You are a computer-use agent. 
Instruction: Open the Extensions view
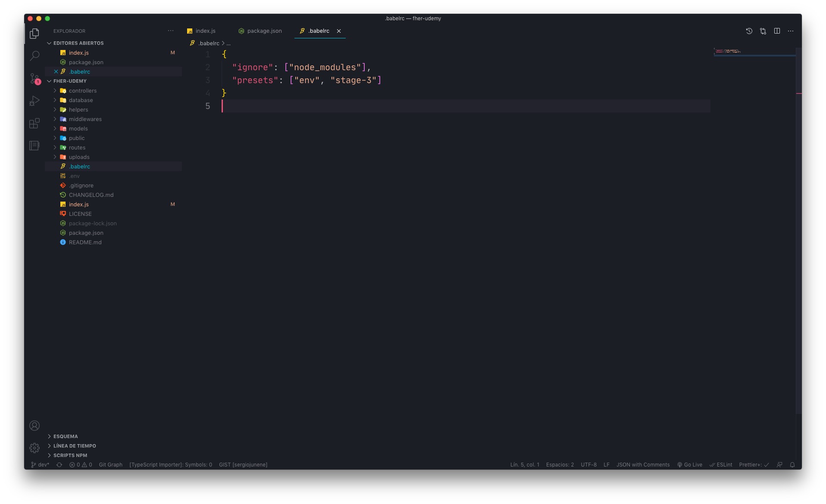coord(34,123)
